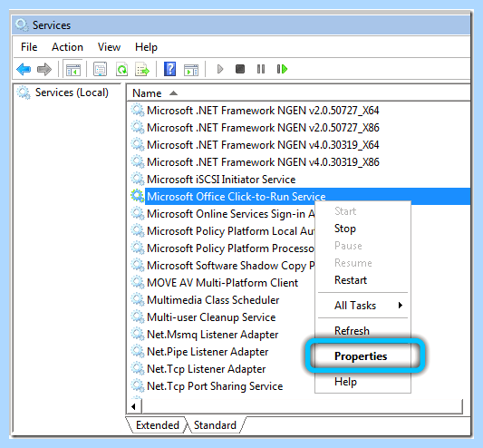This screenshot has width=483, height=448.
Task: Select Net.Tcp Listener Adapter row
Action: [206, 369]
